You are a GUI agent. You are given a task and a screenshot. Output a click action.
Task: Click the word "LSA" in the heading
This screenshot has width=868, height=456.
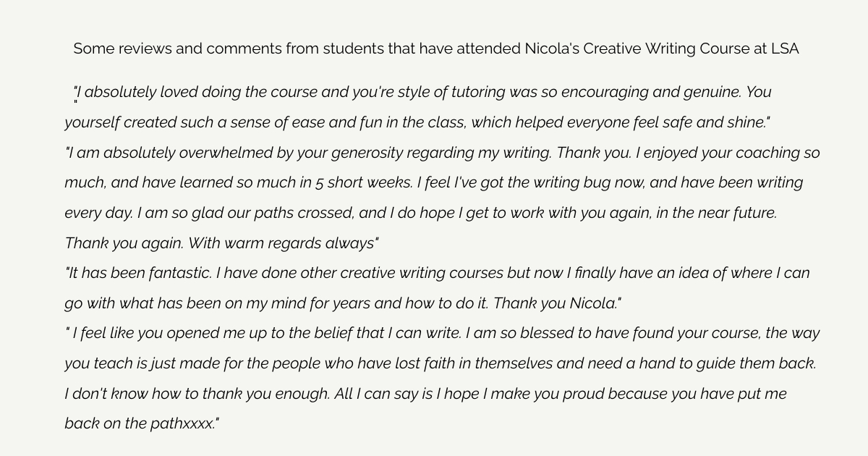784,49
